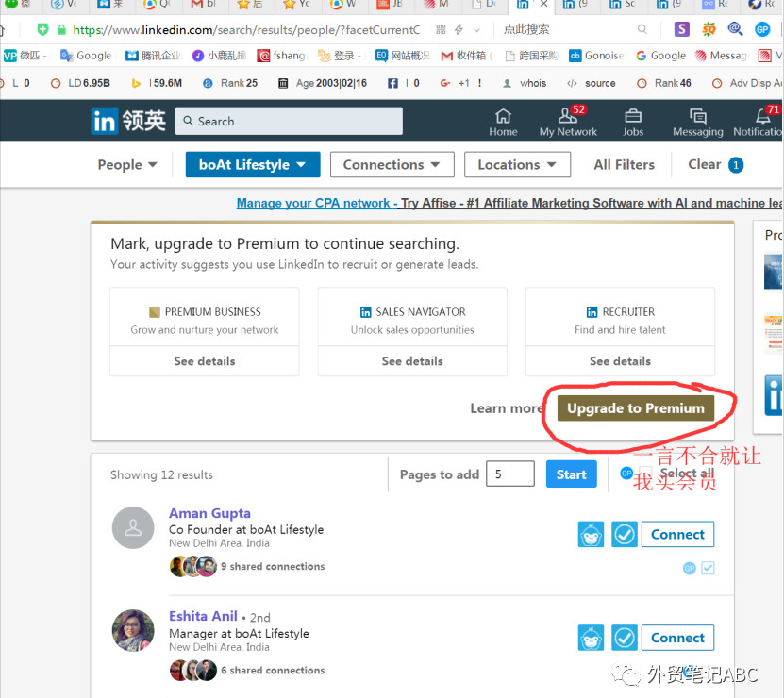Open the 网站概况 bookmark
The height and width of the screenshot is (698, 784).
[x=403, y=56]
